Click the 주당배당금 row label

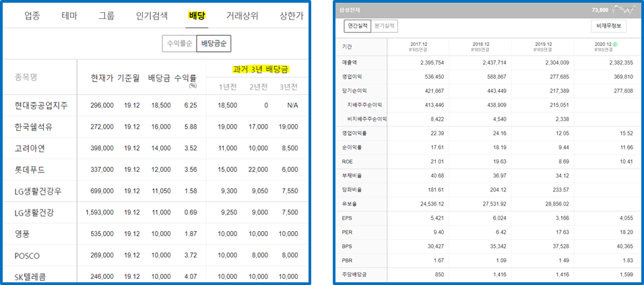click(354, 274)
